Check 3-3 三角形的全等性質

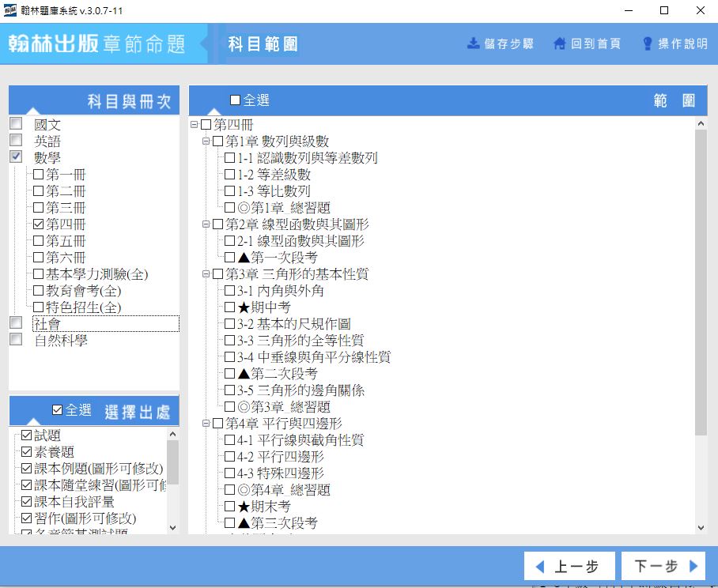[x=230, y=341]
